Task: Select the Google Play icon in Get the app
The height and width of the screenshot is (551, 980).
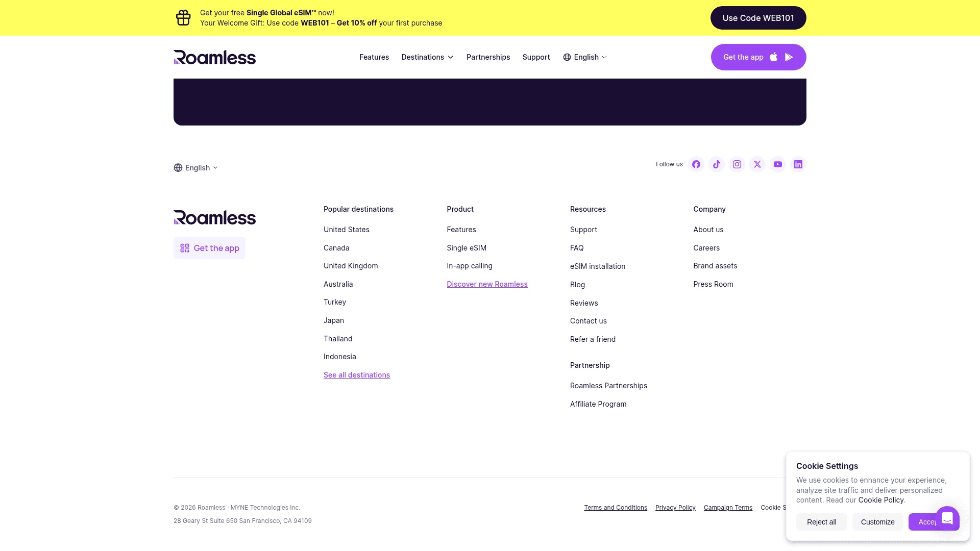Action: tap(789, 57)
